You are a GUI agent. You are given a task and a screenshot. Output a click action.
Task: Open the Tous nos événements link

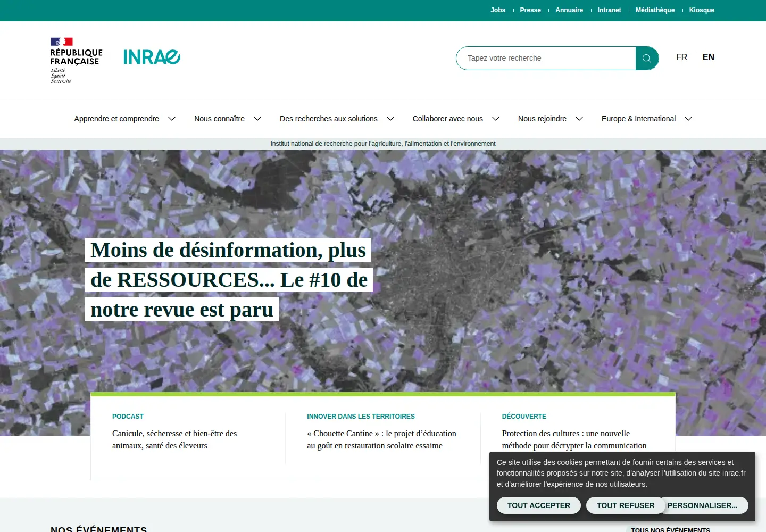[x=670, y=529]
